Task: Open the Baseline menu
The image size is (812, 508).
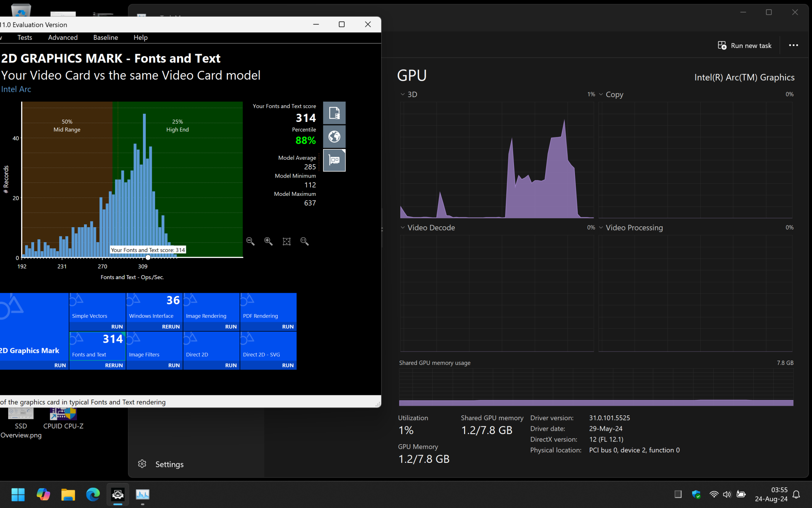Action: (106, 37)
